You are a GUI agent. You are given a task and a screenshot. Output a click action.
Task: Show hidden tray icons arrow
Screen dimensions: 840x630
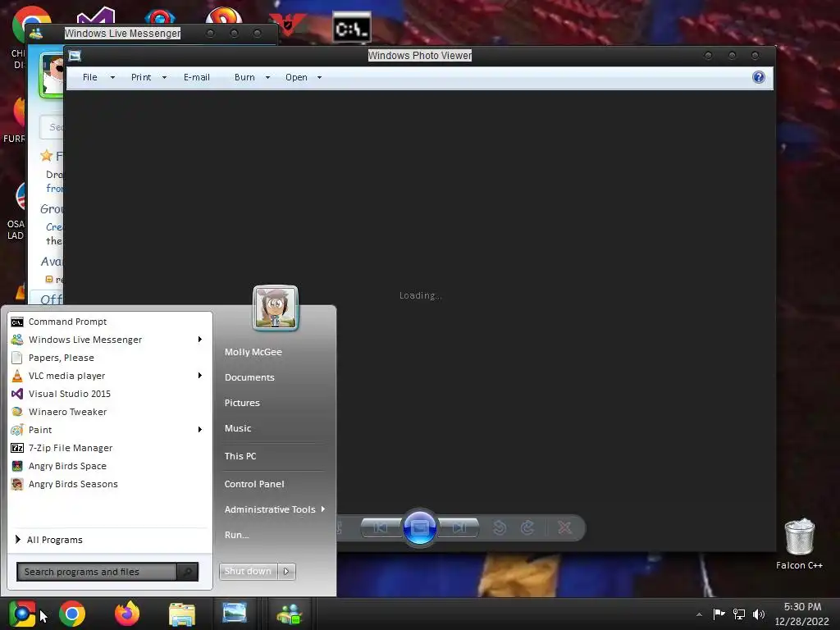699,614
